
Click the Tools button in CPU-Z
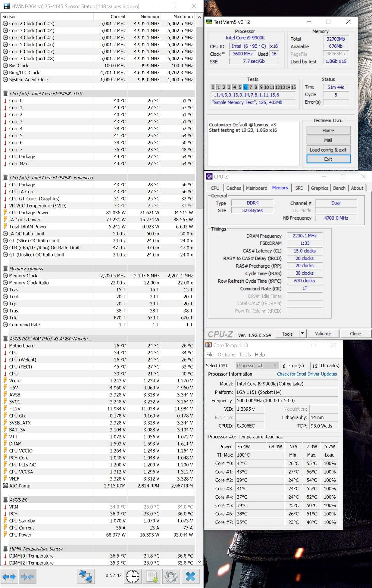(287, 334)
